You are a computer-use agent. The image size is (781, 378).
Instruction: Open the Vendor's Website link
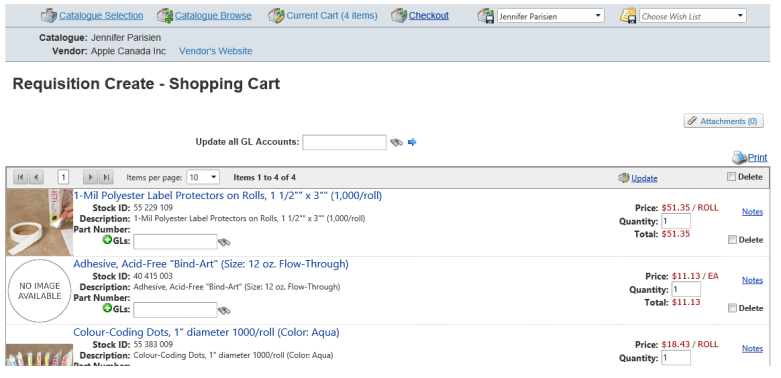(x=216, y=51)
